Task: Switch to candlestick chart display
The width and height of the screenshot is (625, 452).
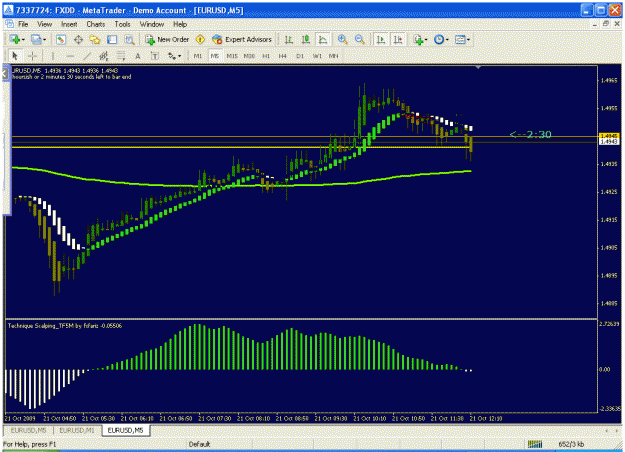Action: pyautogui.click(x=306, y=39)
